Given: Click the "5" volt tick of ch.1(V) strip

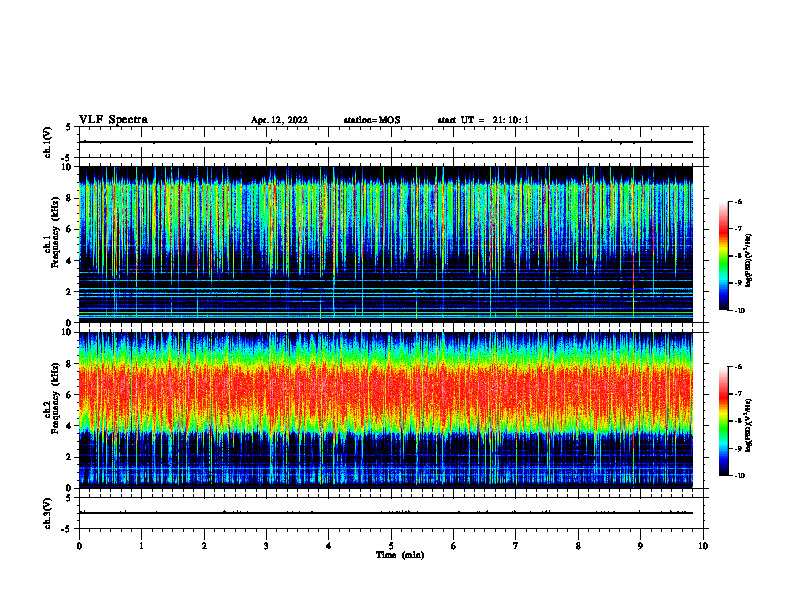Looking at the screenshot, I should 68,127.
